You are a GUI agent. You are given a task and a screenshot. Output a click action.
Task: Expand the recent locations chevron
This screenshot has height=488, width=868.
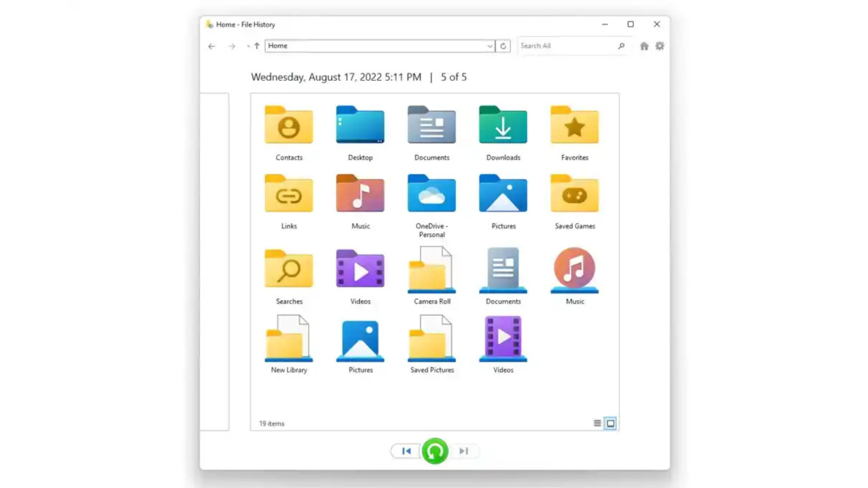pos(248,46)
